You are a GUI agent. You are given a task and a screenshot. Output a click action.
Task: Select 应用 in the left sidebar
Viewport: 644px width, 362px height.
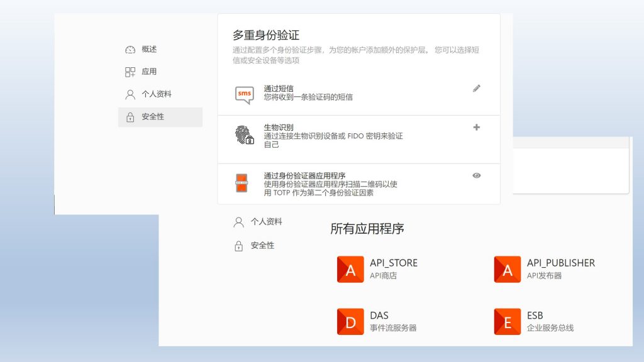point(148,72)
